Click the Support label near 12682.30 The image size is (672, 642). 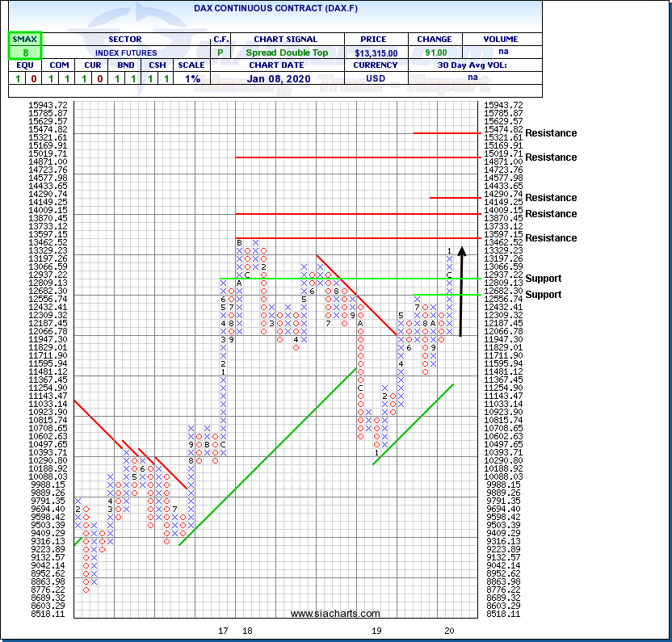(543, 295)
